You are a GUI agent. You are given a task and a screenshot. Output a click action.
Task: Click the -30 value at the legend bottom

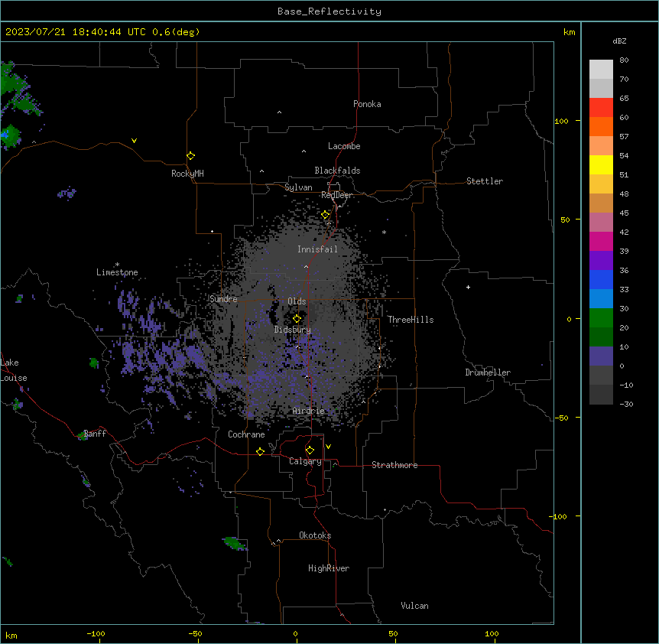point(626,404)
